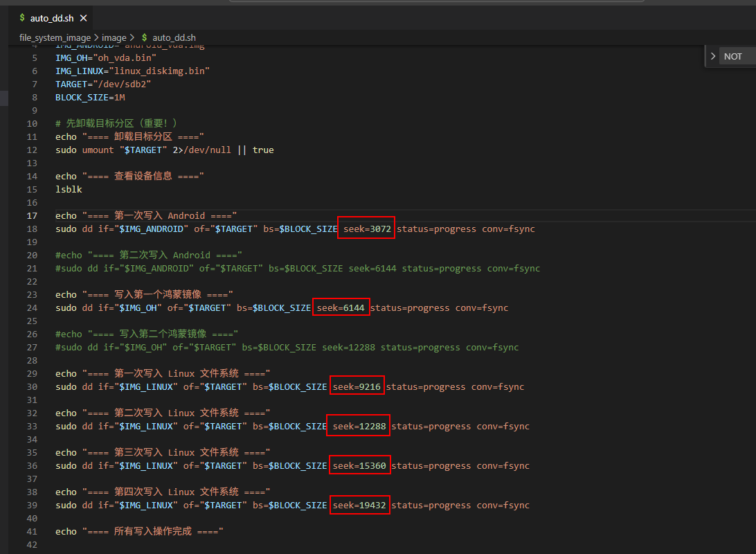The height and width of the screenshot is (554, 756).
Task: Click the boxed seek=9216 value
Action: 357,386
